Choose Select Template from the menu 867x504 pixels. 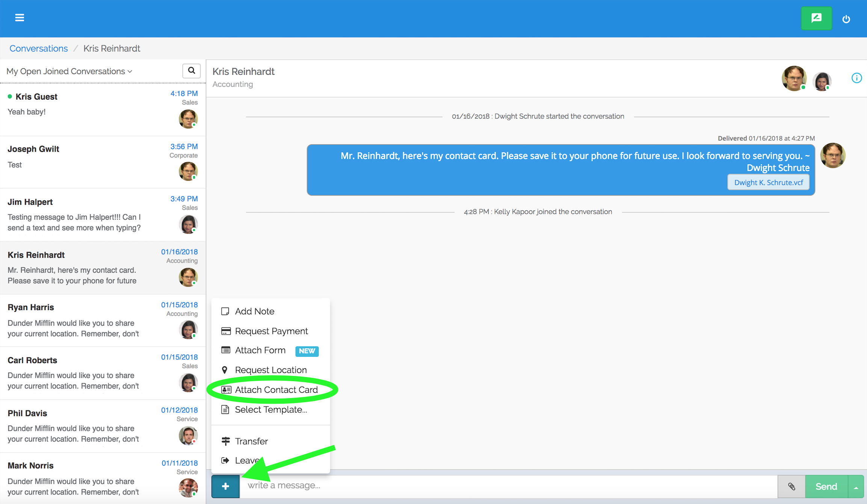pyautogui.click(x=270, y=410)
